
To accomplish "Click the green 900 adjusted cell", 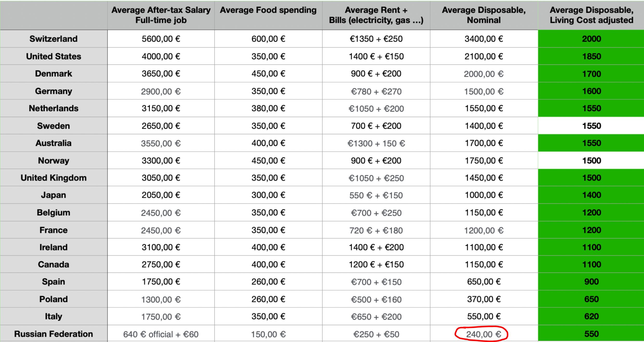I will [x=591, y=281].
